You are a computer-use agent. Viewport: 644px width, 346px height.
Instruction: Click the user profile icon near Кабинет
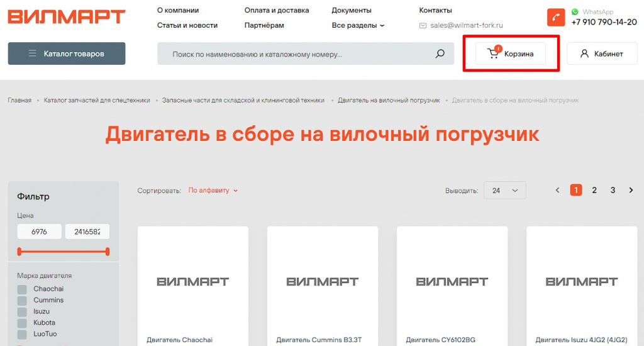pyautogui.click(x=584, y=53)
